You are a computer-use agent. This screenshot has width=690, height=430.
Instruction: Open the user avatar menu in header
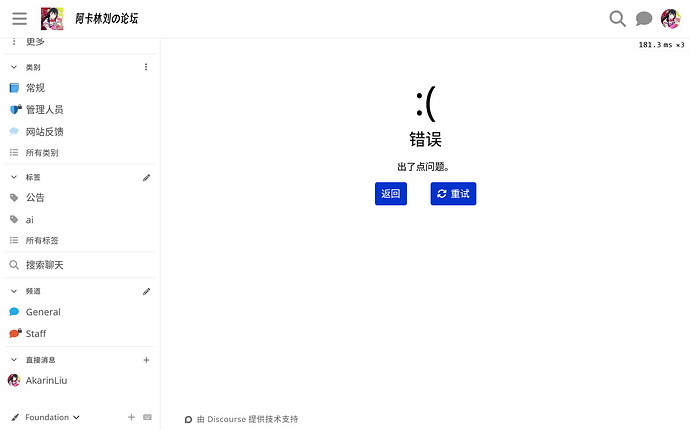tap(670, 18)
